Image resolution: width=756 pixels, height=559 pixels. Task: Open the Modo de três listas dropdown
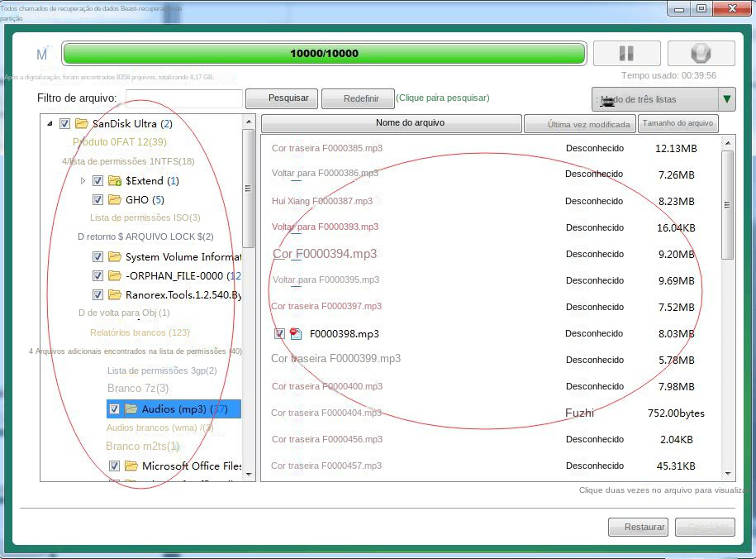725,98
